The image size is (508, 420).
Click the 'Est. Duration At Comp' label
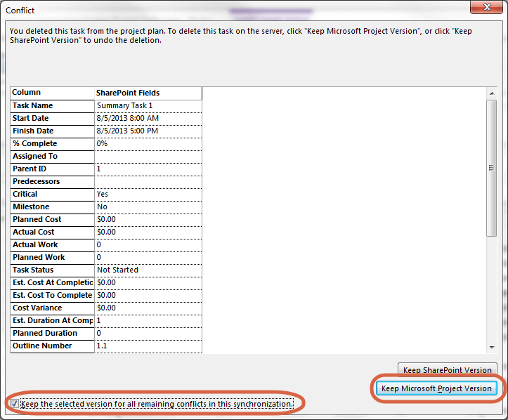53,320
